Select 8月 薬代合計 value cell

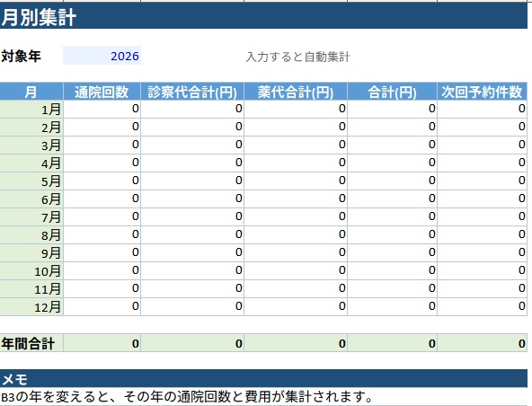[296, 235]
